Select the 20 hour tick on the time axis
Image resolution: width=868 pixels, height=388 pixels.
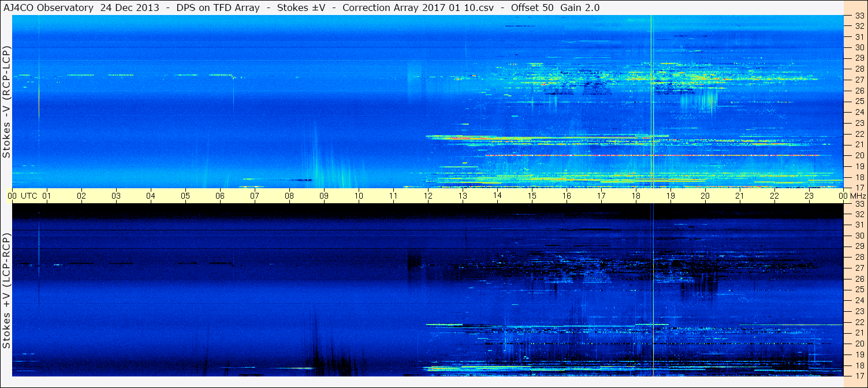705,196
